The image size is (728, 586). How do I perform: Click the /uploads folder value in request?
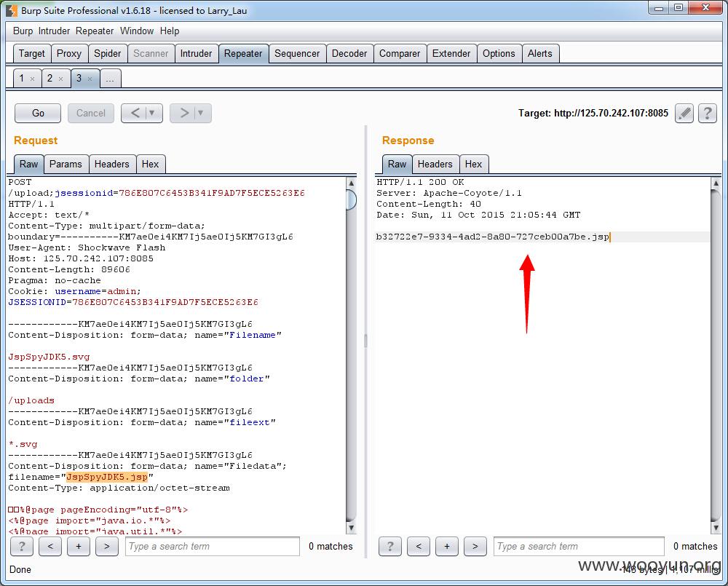point(31,400)
